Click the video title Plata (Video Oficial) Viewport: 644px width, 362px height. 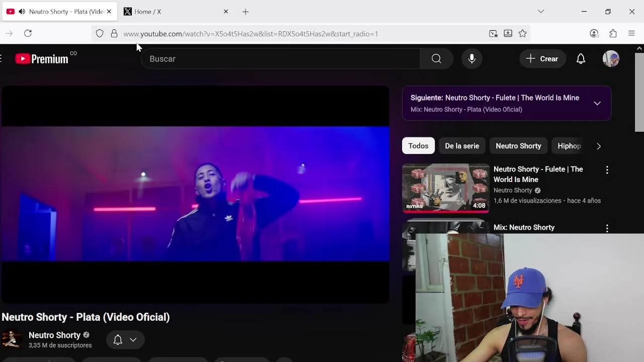click(x=86, y=317)
